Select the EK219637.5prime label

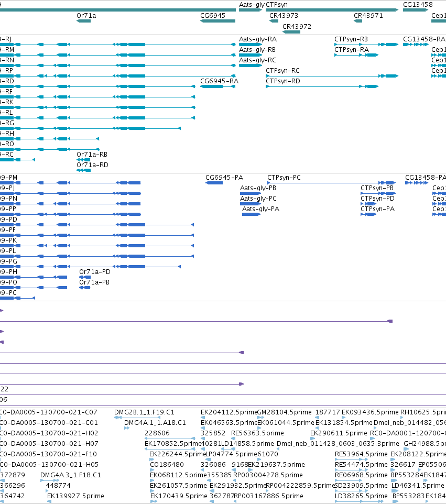point(276,465)
